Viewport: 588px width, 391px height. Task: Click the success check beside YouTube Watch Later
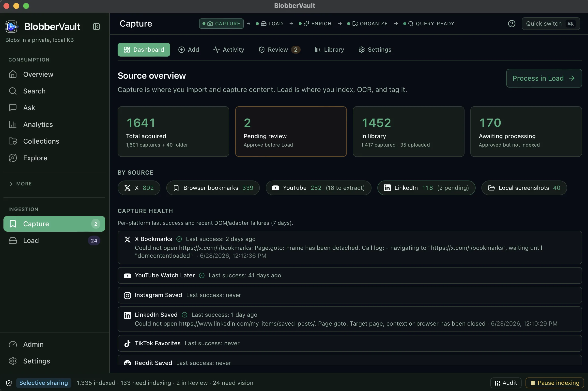tap(201, 276)
